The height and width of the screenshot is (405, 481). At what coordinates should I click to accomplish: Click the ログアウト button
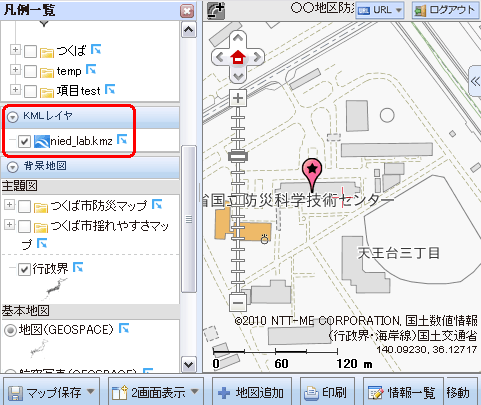445,10
